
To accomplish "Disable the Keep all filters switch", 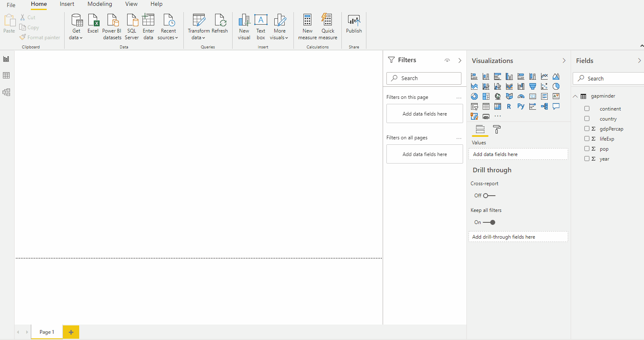I will (x=489, y=222).
